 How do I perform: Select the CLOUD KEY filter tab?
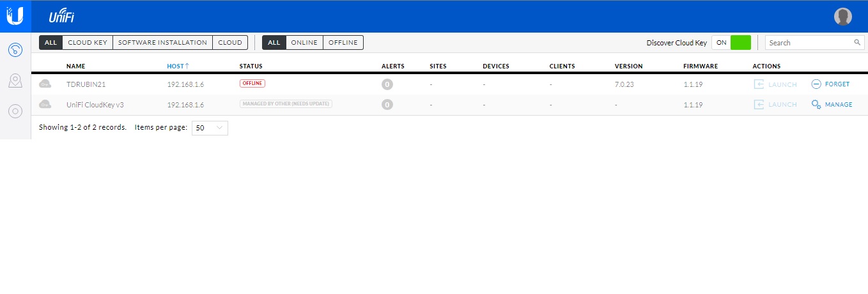click(x=88, y=43)
